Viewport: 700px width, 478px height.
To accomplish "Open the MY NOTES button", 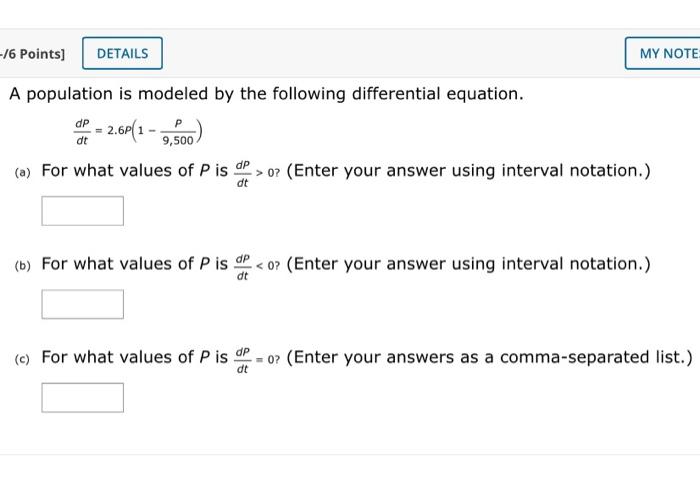I will (x=665, y=53).
